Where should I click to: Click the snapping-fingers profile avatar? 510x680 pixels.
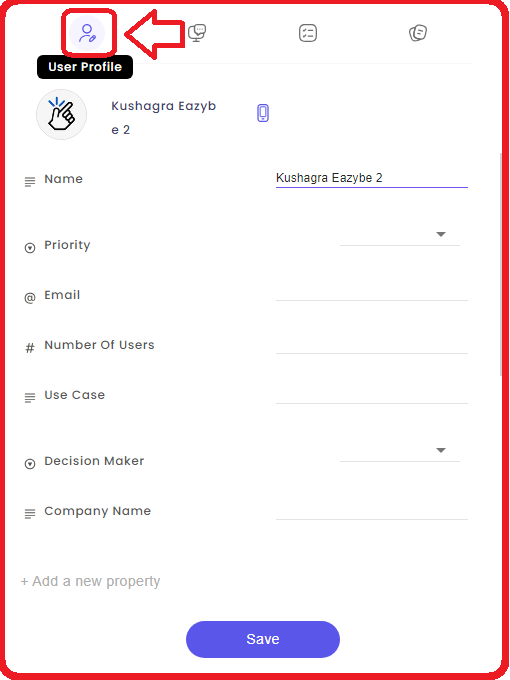(62, 114)
